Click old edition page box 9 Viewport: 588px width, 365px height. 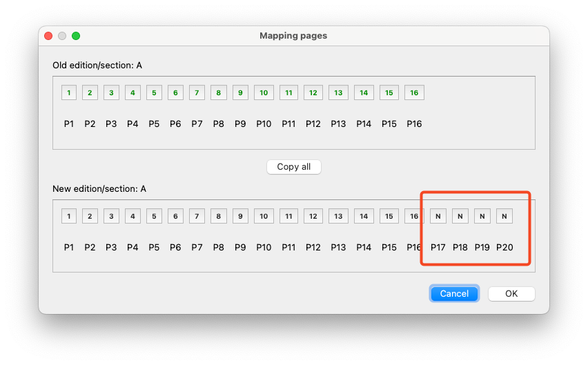240,92
